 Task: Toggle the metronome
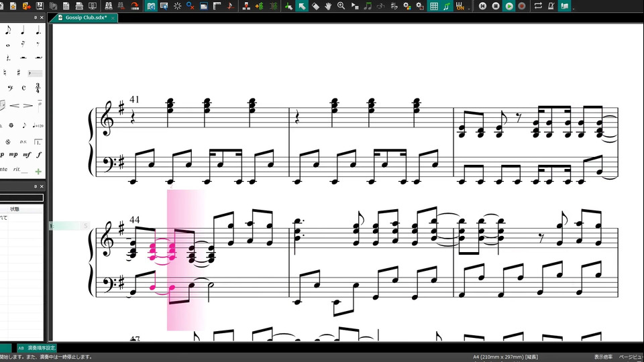tap(551, 6)
